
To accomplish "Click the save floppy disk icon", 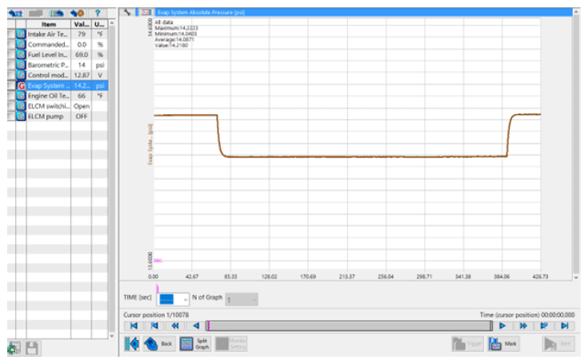I will pyautogui.click(x=33, y=348).
